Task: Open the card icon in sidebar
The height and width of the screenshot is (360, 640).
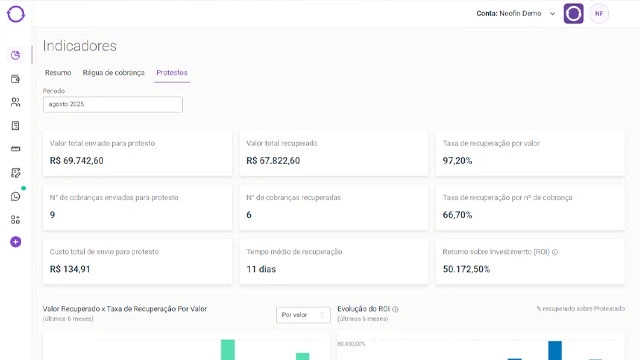Action: pyautogui.click(x=16, y=149)
